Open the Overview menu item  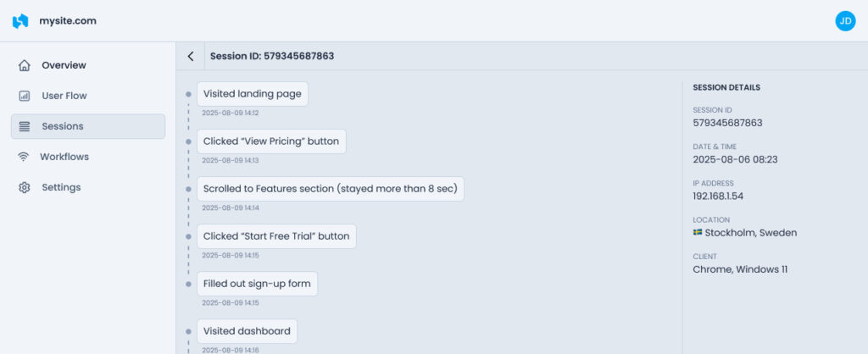(88, 65)
